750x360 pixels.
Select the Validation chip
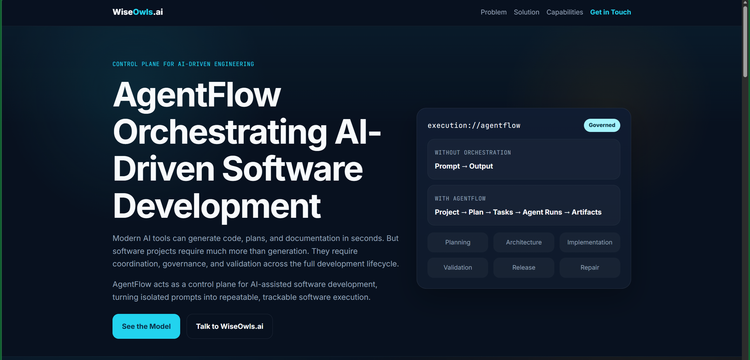tap(458, 268)
